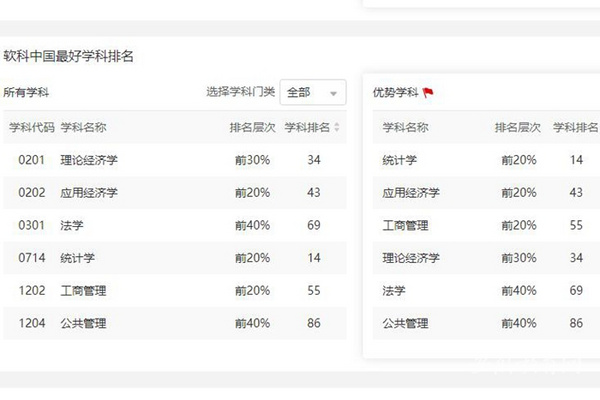Image resolution: width=600 pixels, height=400 pixels.
Task: Select 应用经济学 in the 优势学科 panel
Action: [411, 193]
